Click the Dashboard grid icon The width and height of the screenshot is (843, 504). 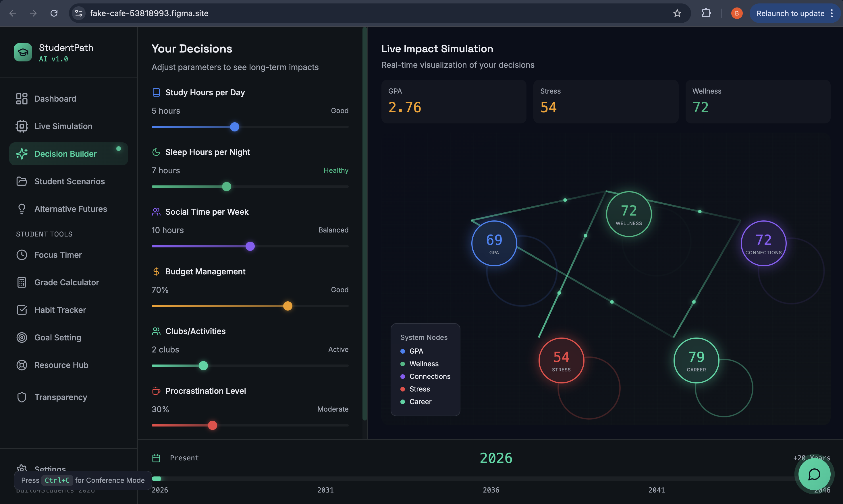click(x=22, y=99)
